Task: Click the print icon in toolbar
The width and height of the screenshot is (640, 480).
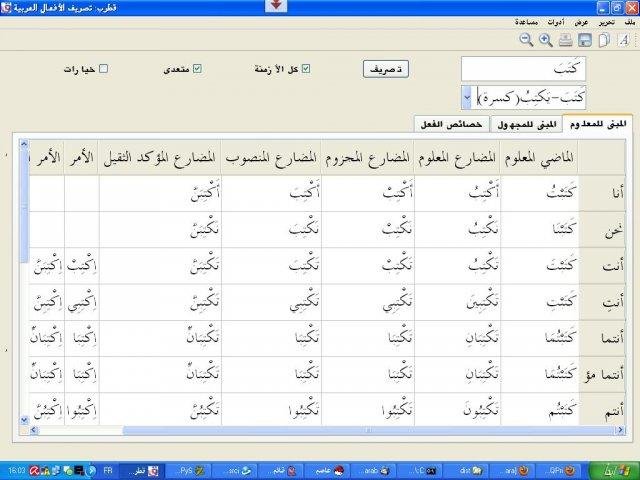Action: (x=566, y=40)
